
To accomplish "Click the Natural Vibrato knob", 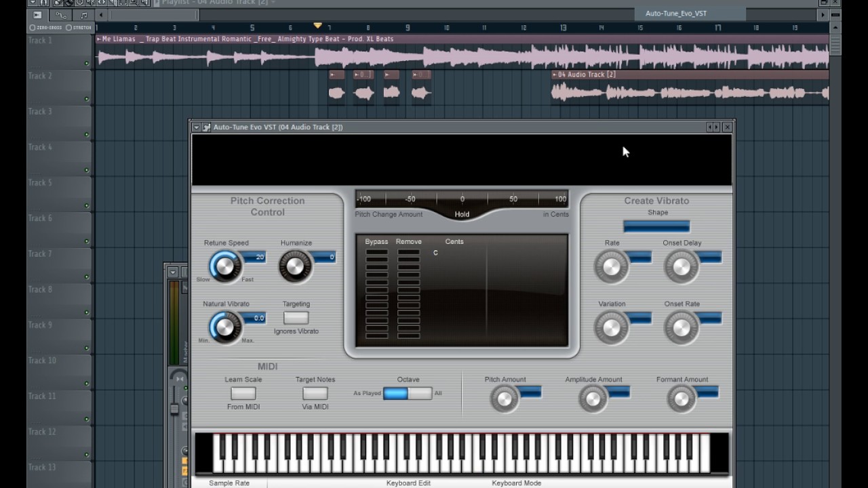I will (x=224, y=327).
